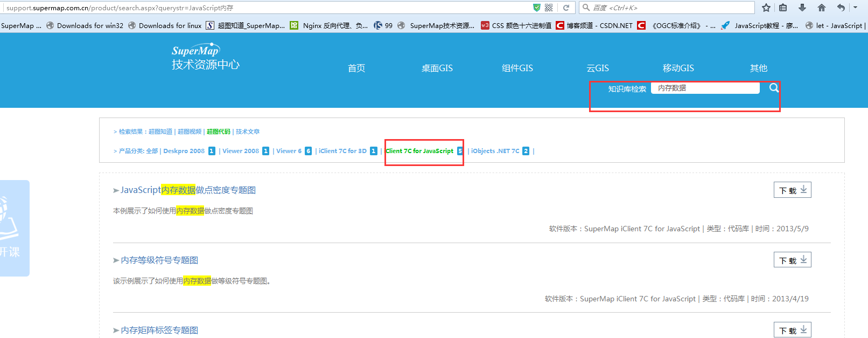The image size is (868, 338).
Task: Open the Downloads for win32 bookmark
Action: 85,25
